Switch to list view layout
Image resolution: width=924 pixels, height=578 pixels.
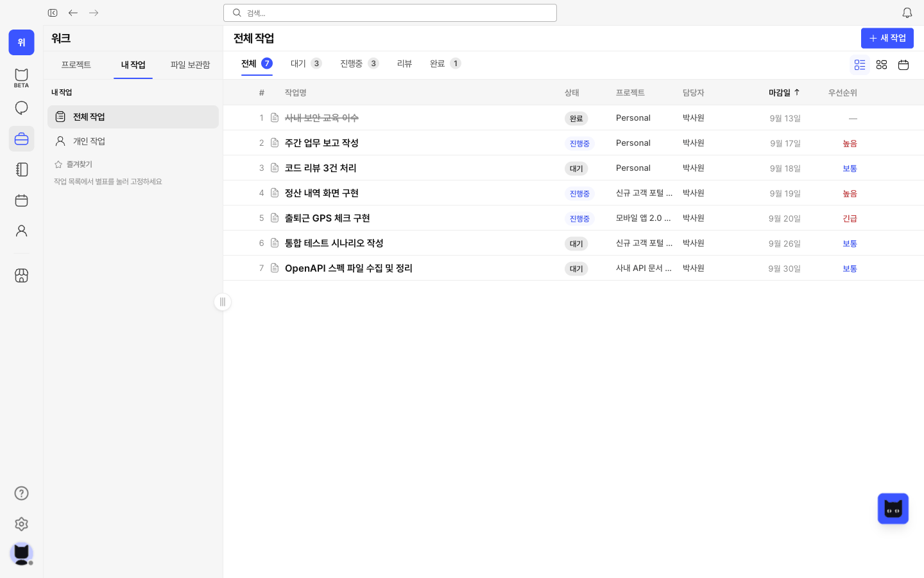pyautogui.click(x=860, y=65)
